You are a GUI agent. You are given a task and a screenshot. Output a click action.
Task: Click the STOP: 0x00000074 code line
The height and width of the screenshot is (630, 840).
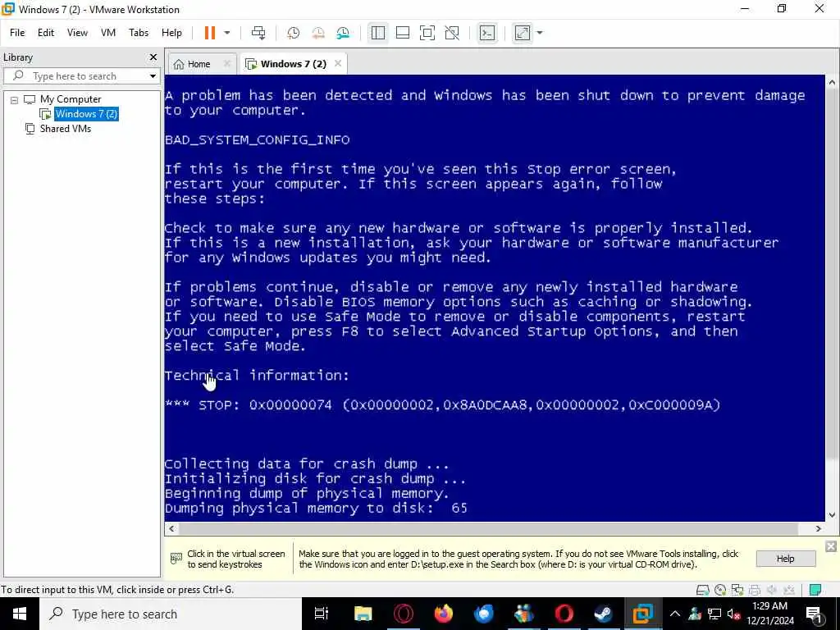[x=442, y=405]
